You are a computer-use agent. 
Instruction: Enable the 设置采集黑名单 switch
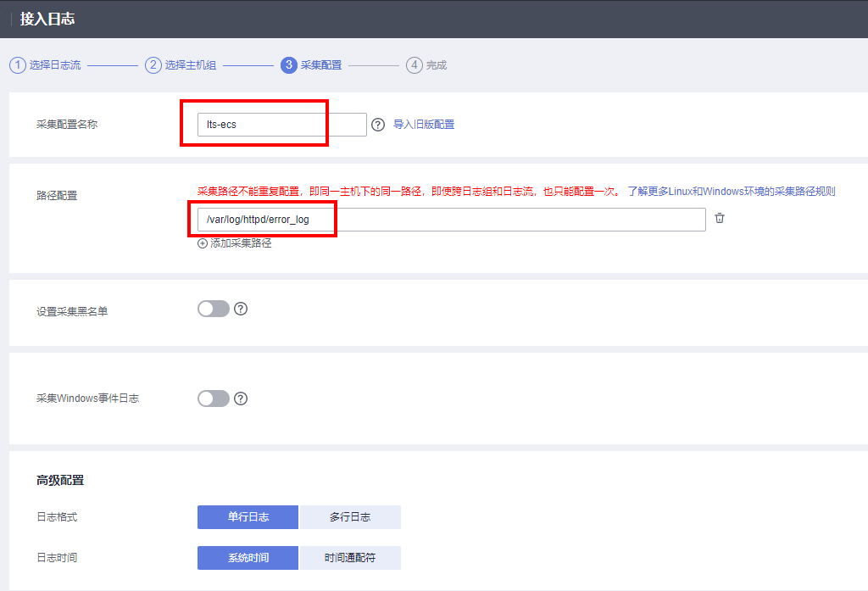click(214, 309)
